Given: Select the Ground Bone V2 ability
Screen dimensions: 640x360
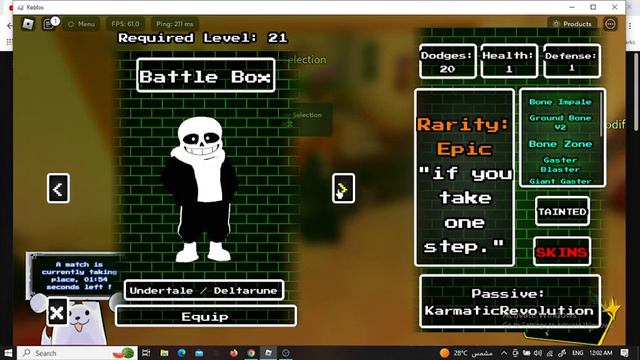Looking at the screenshot, I should 560,122.
